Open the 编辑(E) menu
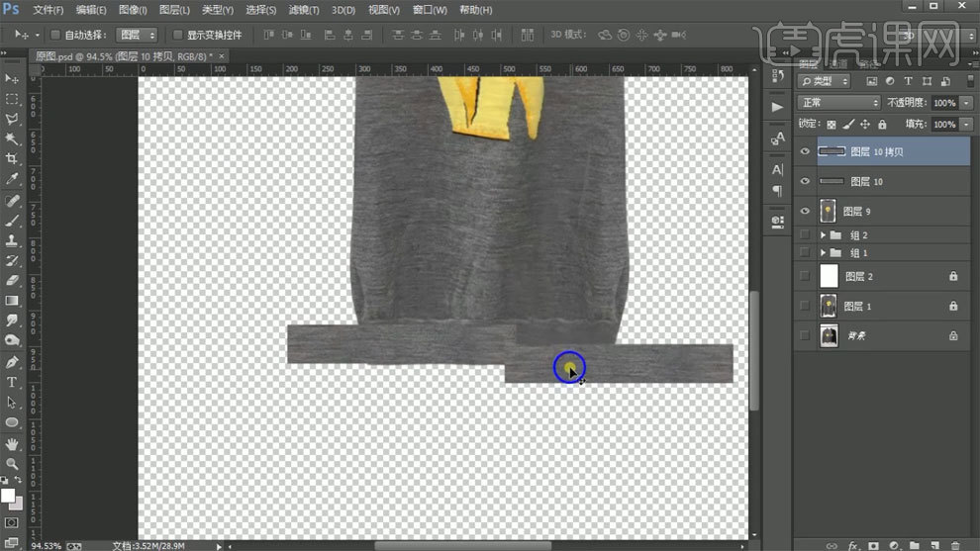Viewport: 980px width, 551px height. tap(91, 10)
